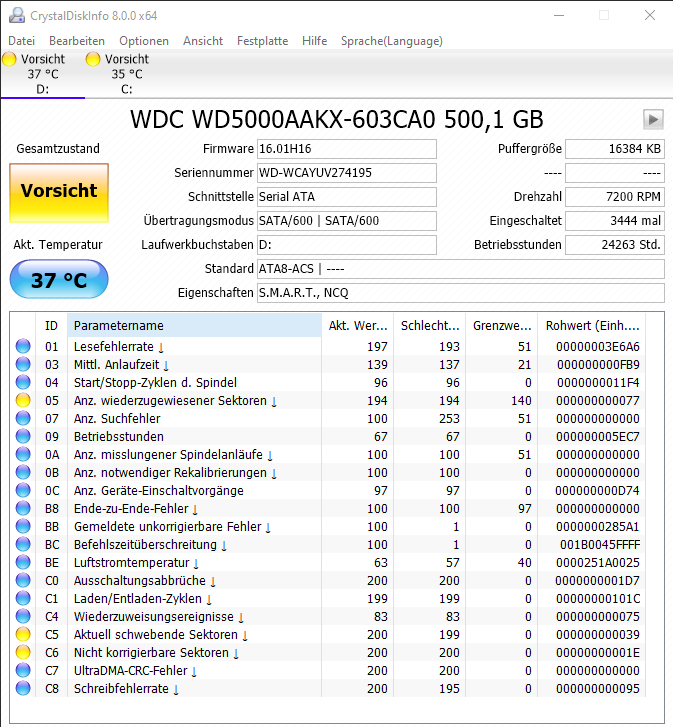
Task: Click status orb of notwendiger Rekalibrierungen row
Action: [x=23, y=472]
